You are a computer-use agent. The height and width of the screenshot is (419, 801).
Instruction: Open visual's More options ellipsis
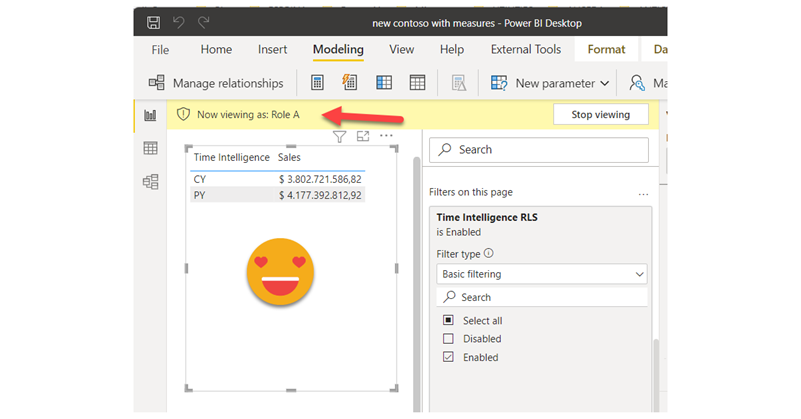click(386, 136)
